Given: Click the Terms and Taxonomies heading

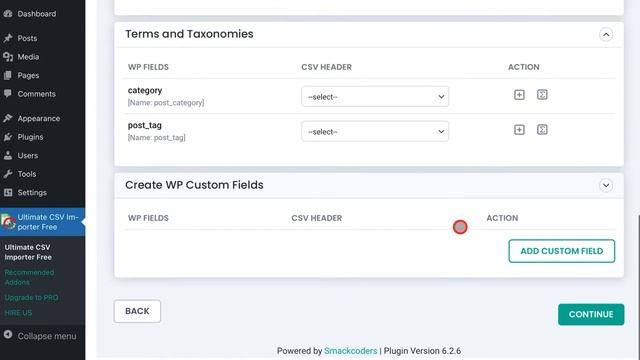Looking at the screenshot, I should (189, 34).
